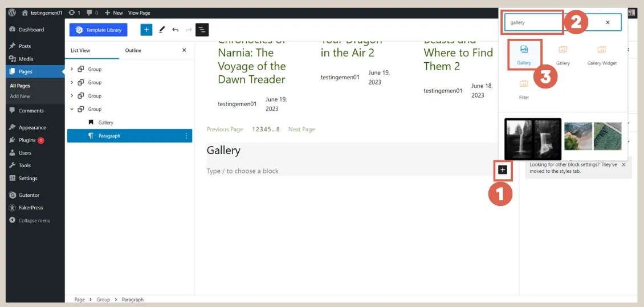The width and height of the screenshot is (644, 307).
Task: Click the June 18, 2023 post date
Action: tap(482, 90)
